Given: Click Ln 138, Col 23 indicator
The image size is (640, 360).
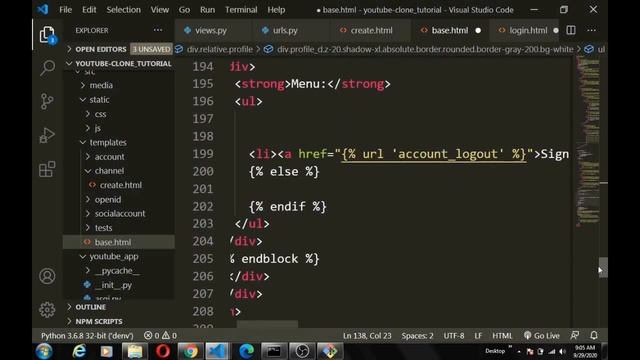Looking at the screenshot, I should [367, 336].
